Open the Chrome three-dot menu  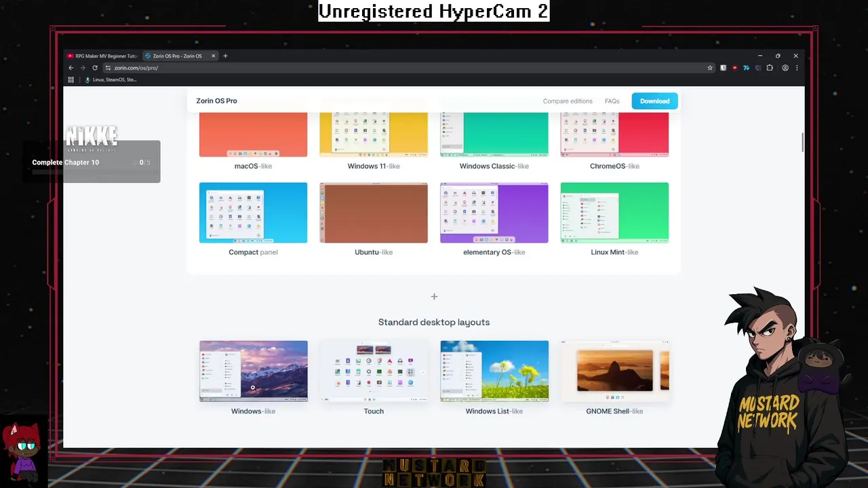(x=797, y=68)
